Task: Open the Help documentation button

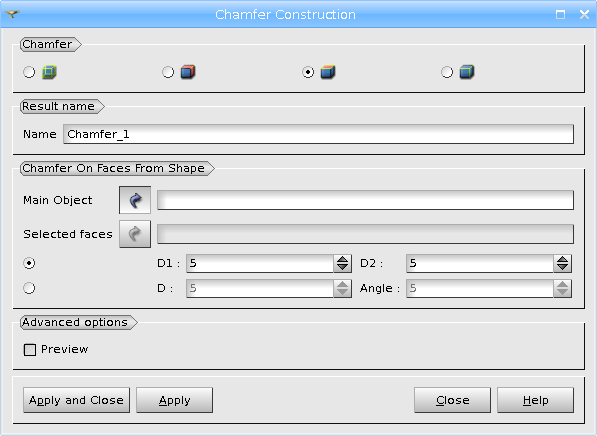Action: click(x=535, y=400)
